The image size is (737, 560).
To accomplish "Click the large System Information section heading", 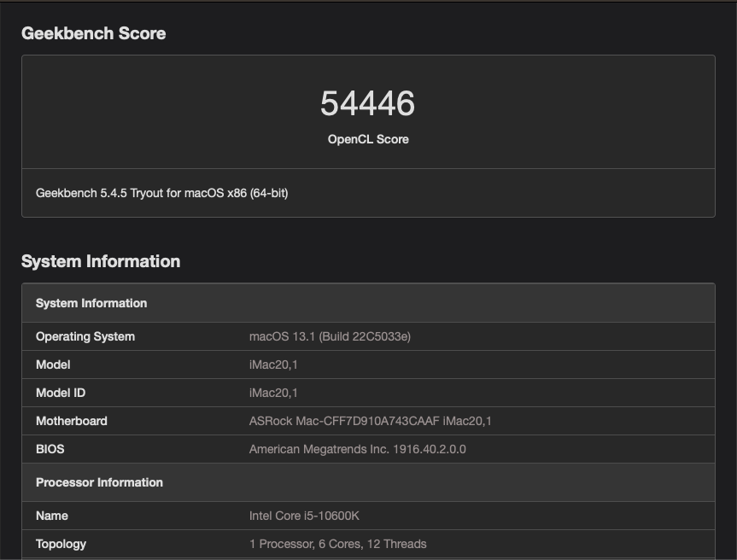I will [101, 261].
